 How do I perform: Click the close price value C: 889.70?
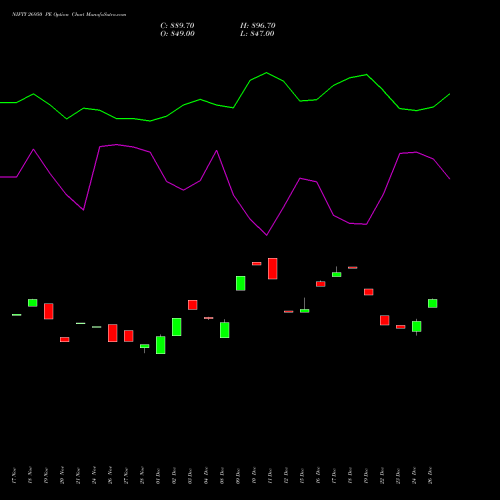click(x=177, y=26)
